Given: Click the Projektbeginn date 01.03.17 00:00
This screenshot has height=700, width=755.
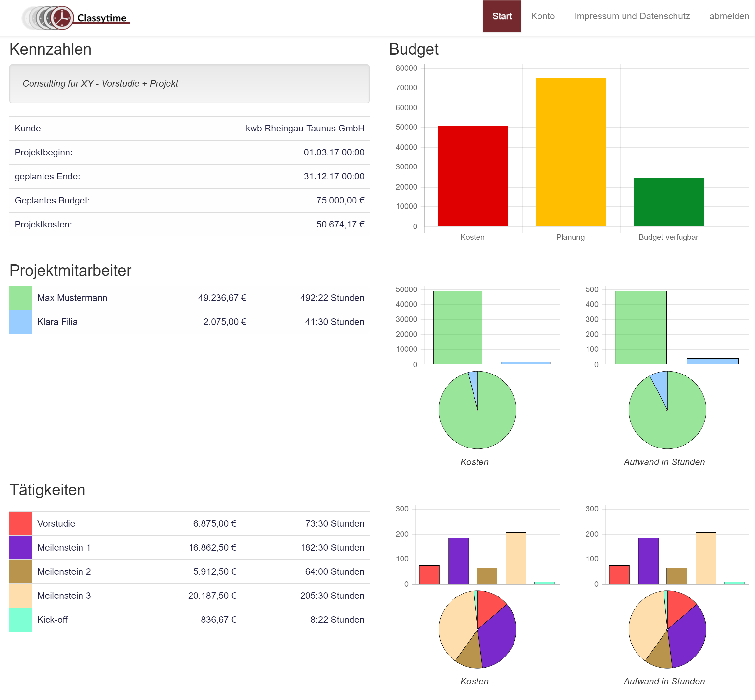Looking at the screenshot, I should [x=334, y=152].
